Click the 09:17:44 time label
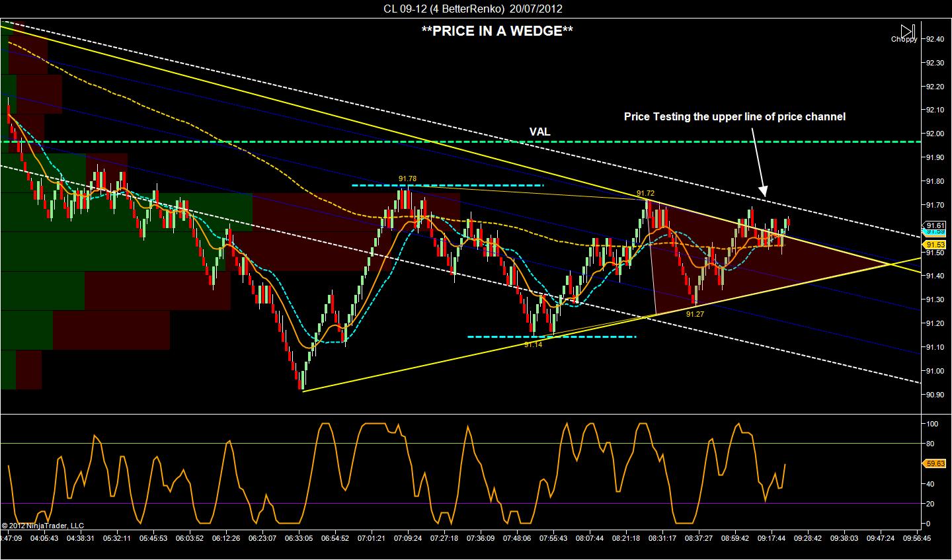952x560 pixels. coord(772,538)
